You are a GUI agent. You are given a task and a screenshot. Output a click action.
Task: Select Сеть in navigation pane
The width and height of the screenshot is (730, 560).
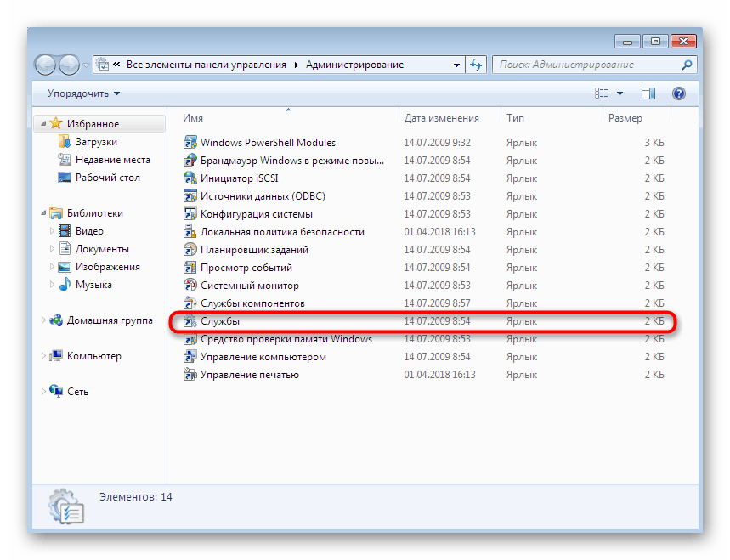(77, 392)
